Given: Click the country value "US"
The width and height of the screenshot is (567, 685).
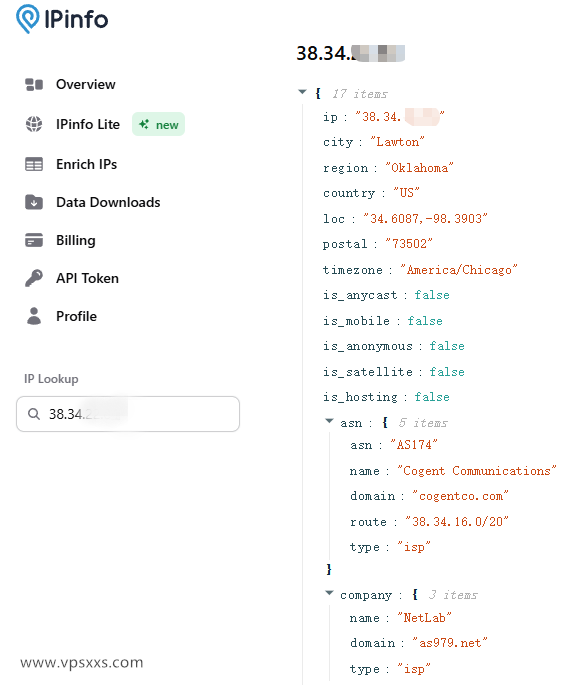Looking at the screenshot, I should [406, 193].
